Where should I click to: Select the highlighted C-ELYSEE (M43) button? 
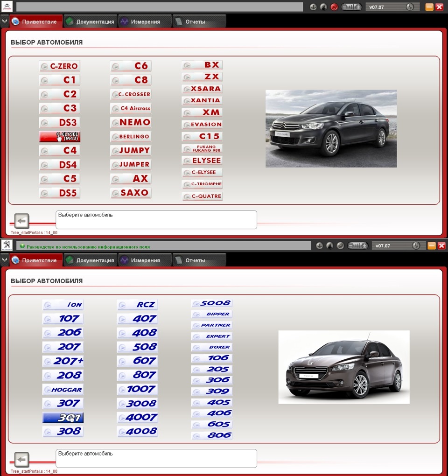(60, 136)
